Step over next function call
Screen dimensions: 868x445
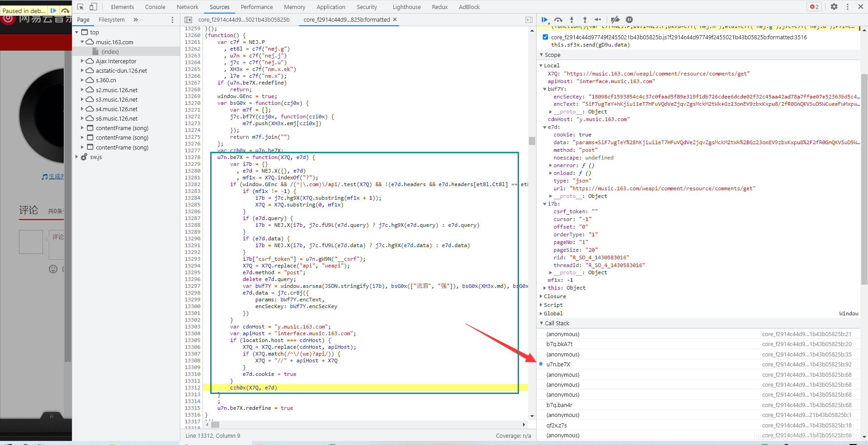558,19
